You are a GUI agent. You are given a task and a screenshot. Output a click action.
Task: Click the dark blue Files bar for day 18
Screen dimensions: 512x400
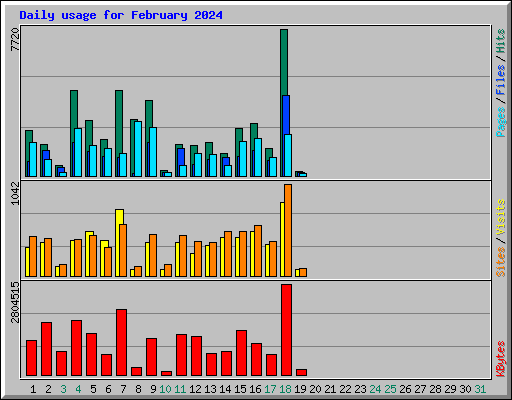point(286,115)
